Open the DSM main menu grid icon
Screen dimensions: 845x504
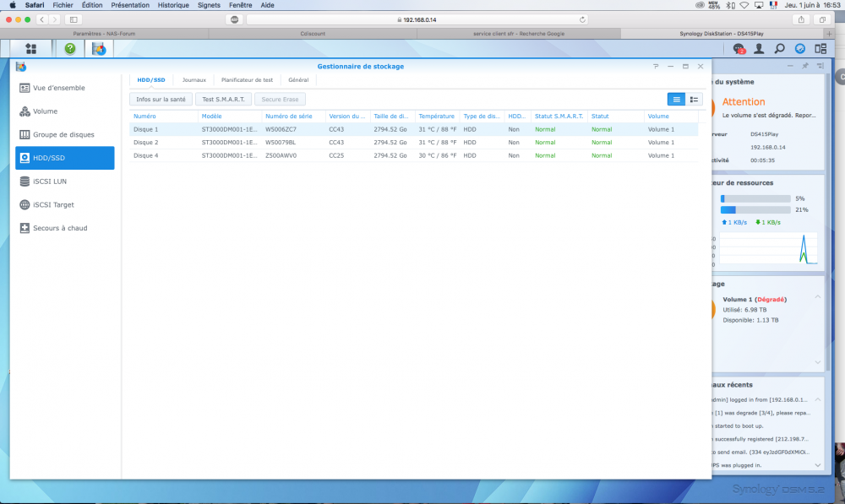31,48
